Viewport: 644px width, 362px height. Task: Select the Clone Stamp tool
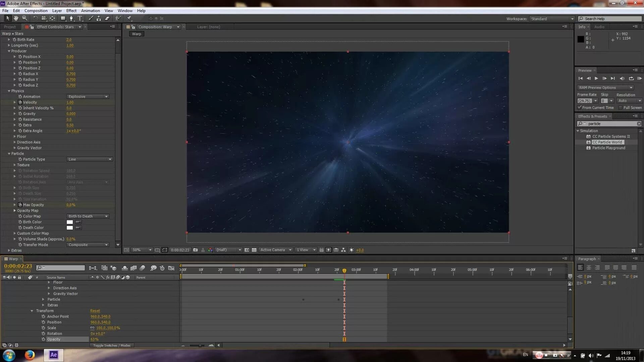coord(99,18)
